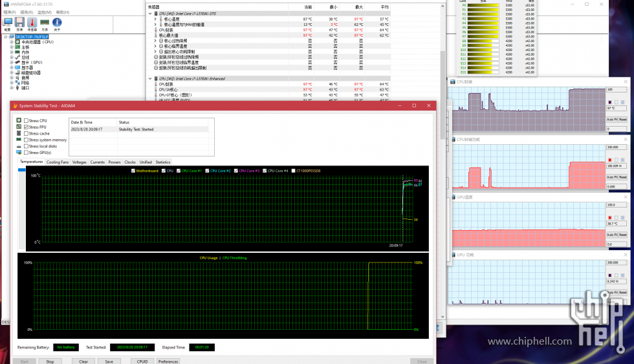The width and height of the screenshot is (634, 364).
Task: Click the 音频 audio tree node
Action: click(x=25, y=78)
